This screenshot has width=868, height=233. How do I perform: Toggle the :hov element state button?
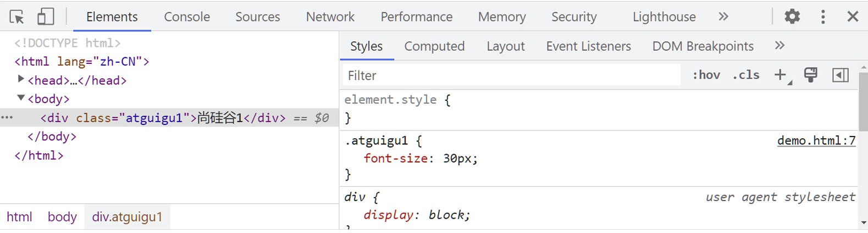[x=706, y=75]
